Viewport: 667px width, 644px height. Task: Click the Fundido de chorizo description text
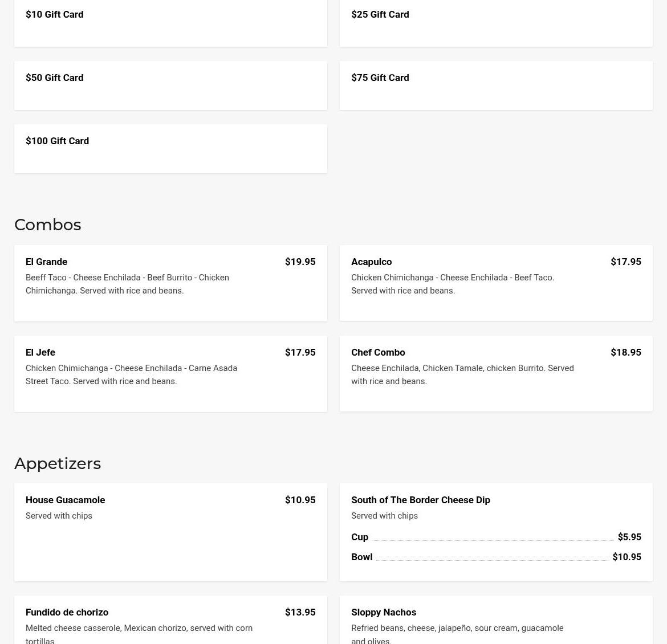click(139, 629)
